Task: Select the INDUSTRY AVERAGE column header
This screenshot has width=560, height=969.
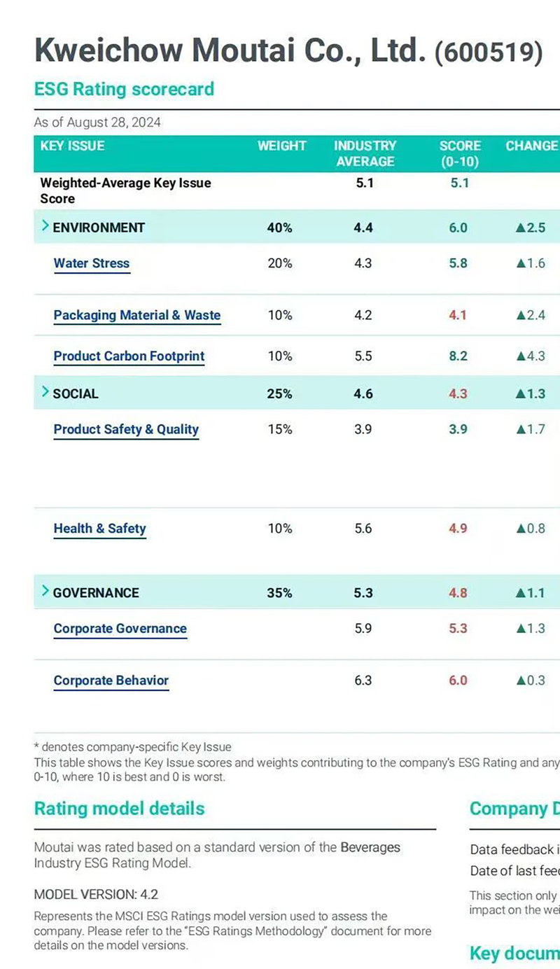Action: [x=365, y=153]
